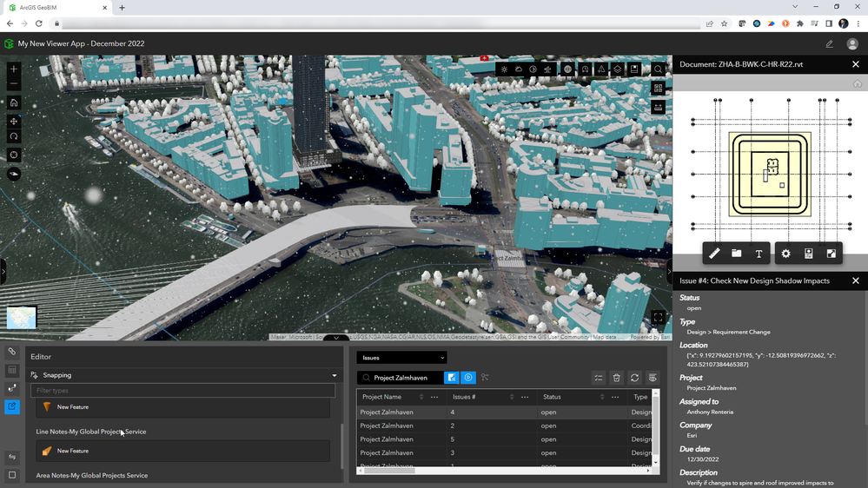868x488 pixels.
Task: Edit the viewer app with pencil icon
Action: 829,43
